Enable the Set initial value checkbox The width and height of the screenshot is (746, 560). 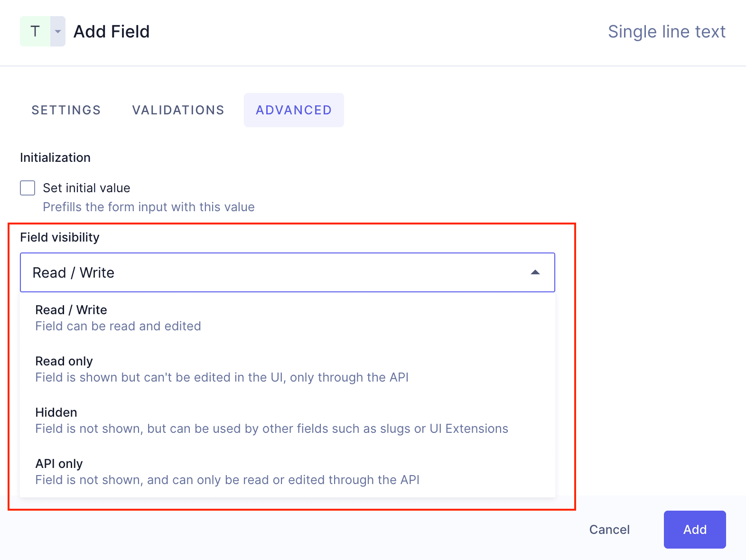click(x=28, y=188)
